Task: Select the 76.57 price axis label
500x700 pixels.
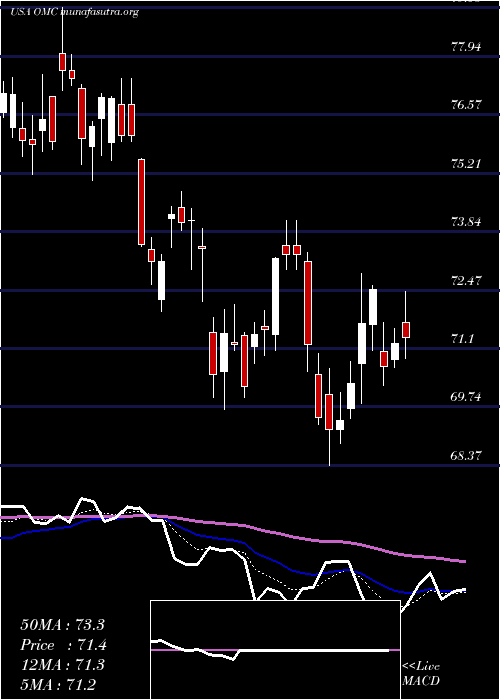Action: [467, 105]
